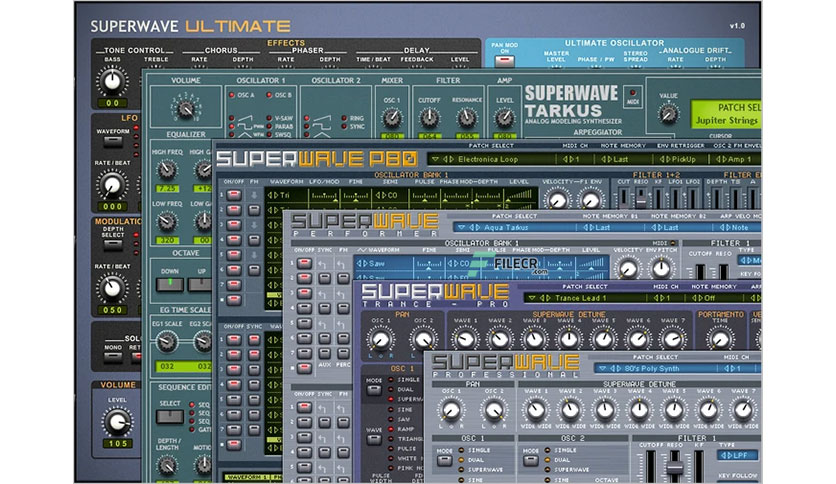Click the Resonance knob in Tarkus Filter section
This screenshot has width=836, height=484.
point(467,118)
